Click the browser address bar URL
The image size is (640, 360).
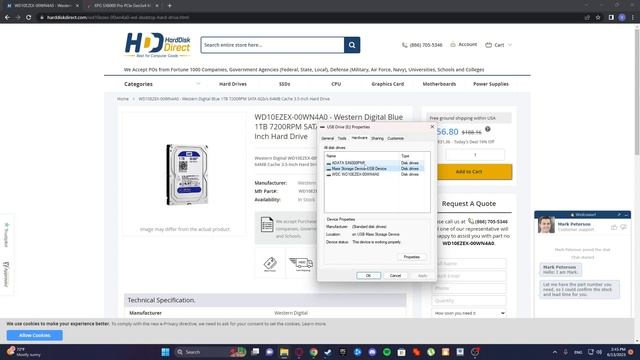pos(118,18)
